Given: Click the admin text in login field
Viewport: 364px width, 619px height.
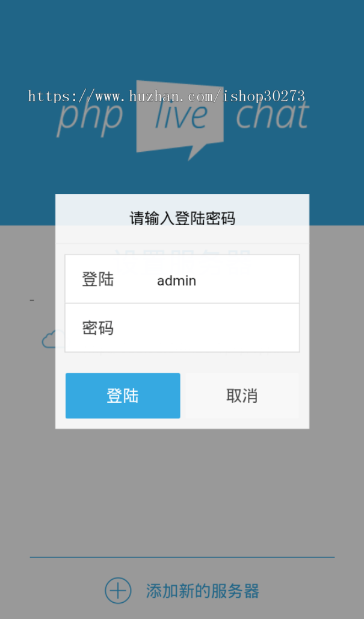Looking at the screenshot, I should click(177, 281).
